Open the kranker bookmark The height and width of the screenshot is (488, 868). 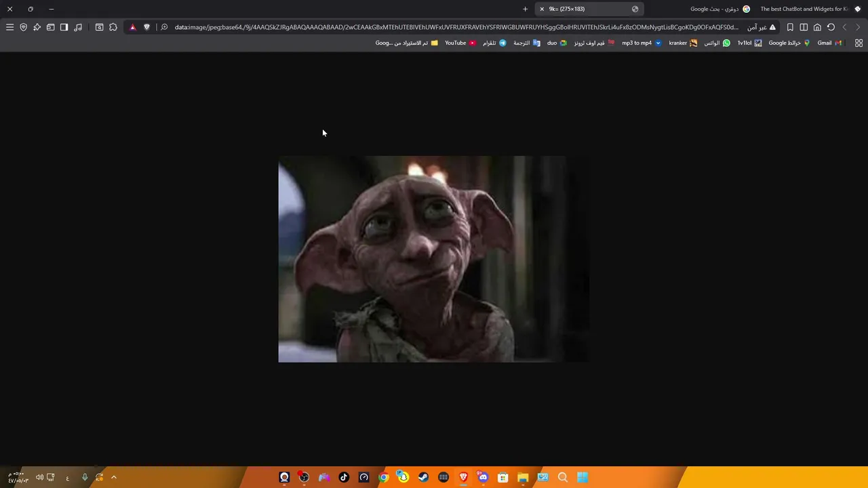tap(683, 43)
